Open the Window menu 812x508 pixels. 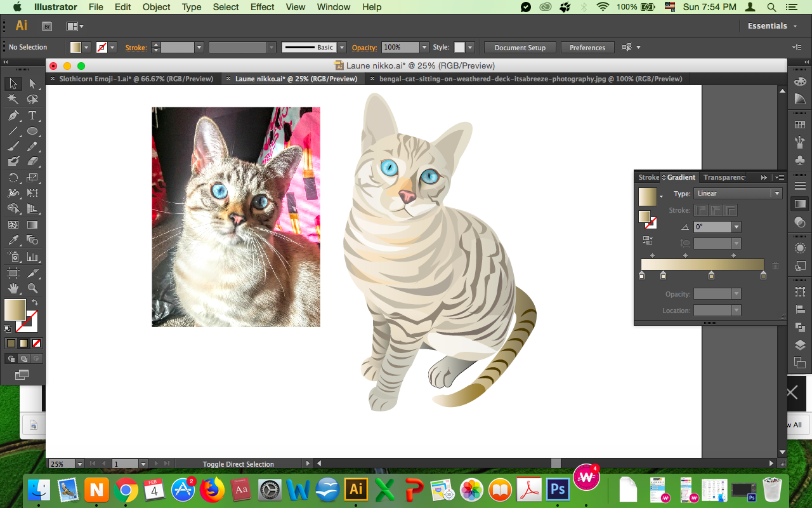coord(333,7)
